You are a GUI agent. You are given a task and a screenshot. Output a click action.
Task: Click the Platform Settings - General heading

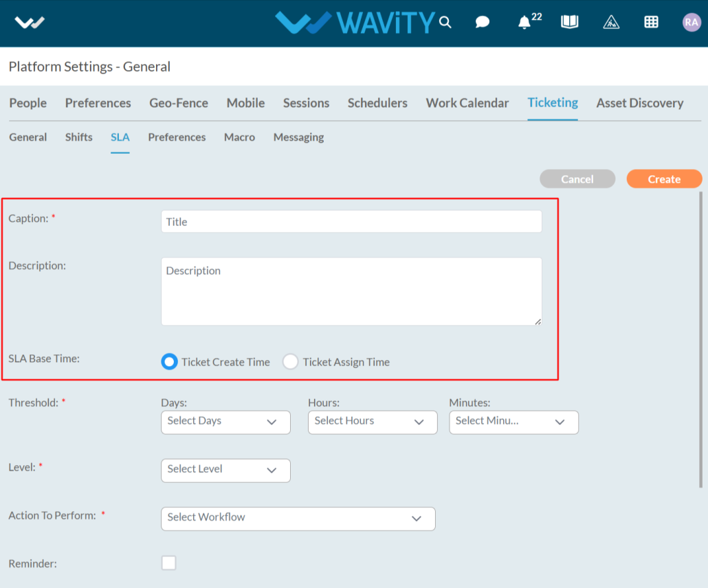89,67
